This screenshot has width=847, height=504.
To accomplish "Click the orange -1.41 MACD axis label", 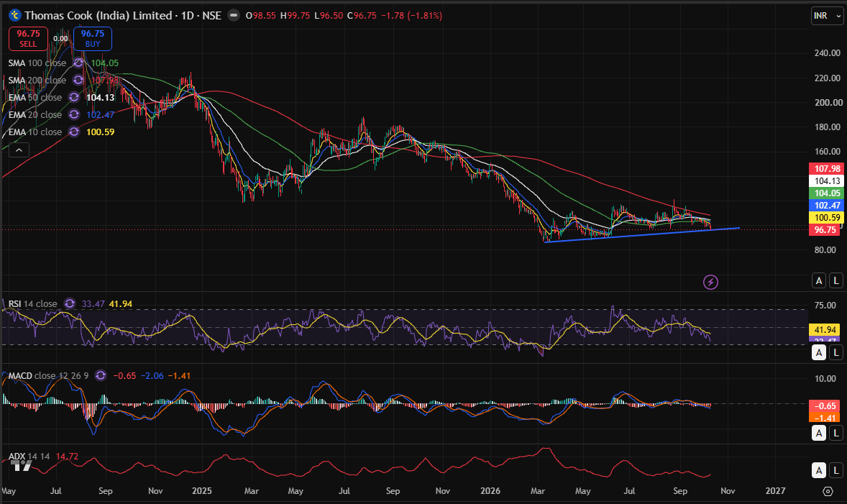I will [x=825, y=418].
